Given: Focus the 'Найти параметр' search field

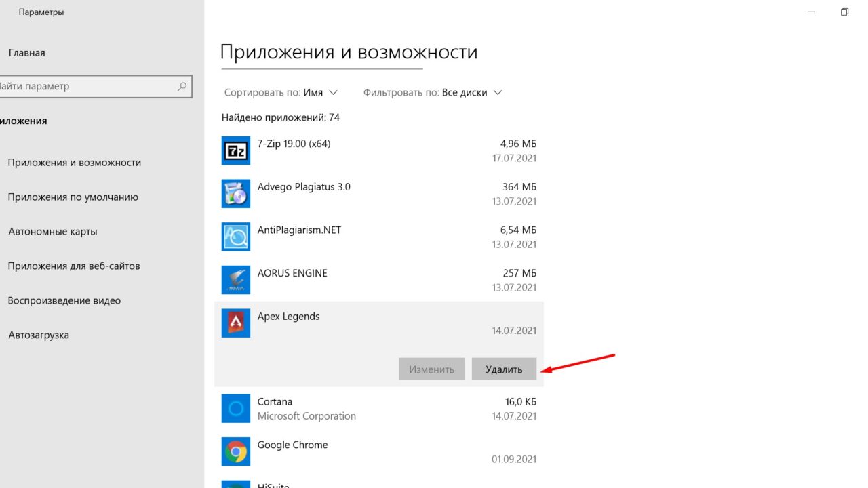Looking at the screenshot, I should (95, 87).
